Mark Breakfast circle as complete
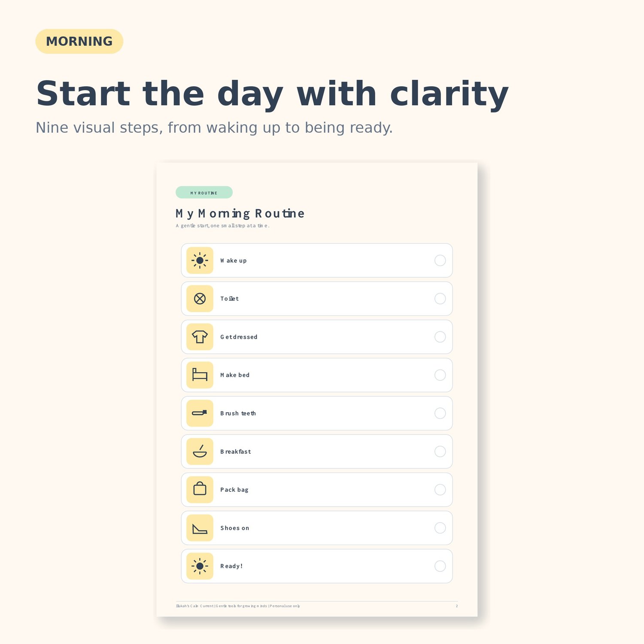Image resolution: width=644 pixels, height=644 pixels. [440, 451]
